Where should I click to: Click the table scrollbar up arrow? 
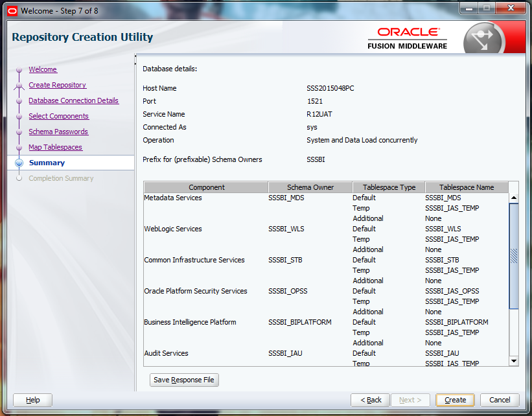pyautogui.click(x=514, y=198)
